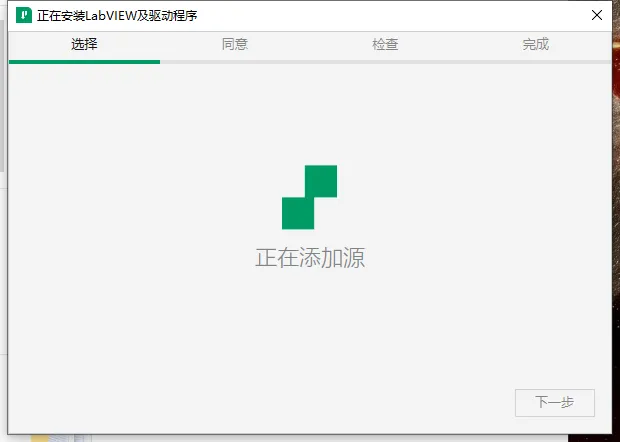The width and height of the screenshot is (620, 442).
Task: Click the green loading squares logo
Action: (x=310, y=197)
